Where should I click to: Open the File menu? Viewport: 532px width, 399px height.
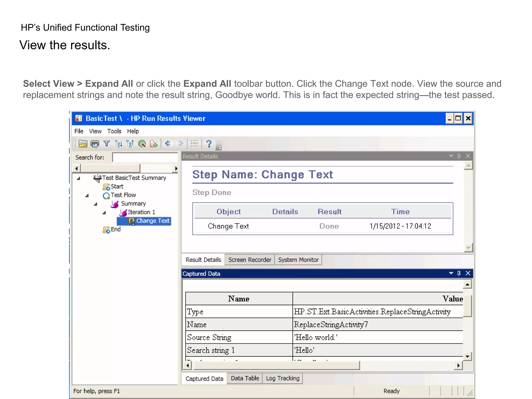[79, 131]
